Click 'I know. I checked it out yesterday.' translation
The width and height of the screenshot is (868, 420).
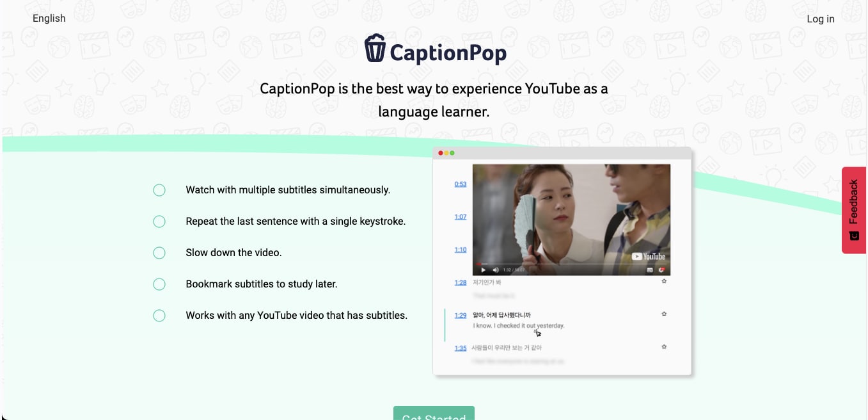coord(519,326)
